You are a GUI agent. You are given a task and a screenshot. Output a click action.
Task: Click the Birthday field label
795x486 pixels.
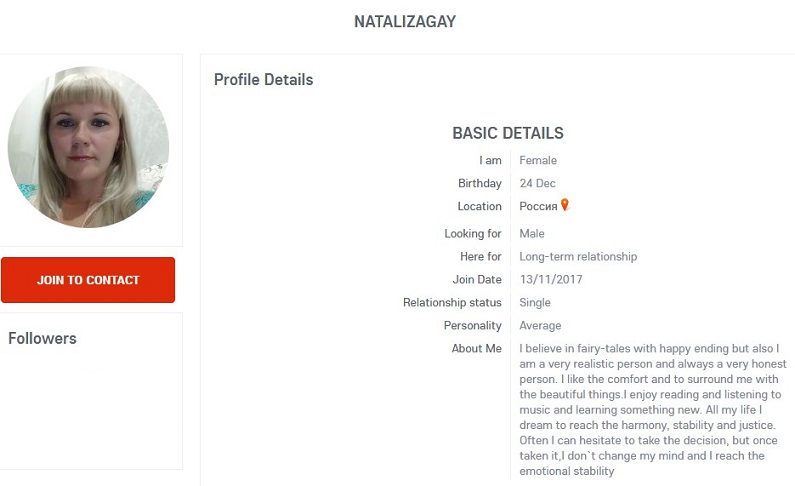(480, 184)
